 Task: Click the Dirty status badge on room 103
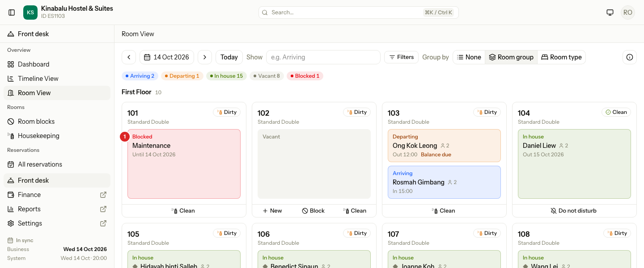487,112
